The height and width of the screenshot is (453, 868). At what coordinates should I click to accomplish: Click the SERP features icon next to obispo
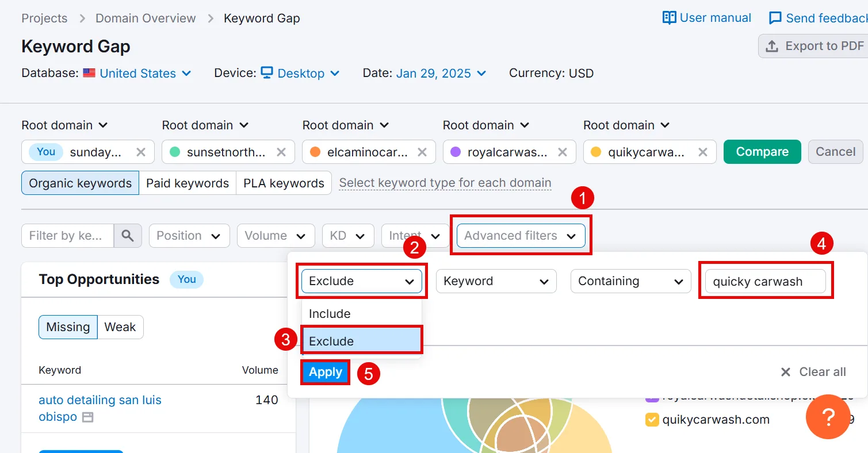point(87,417)
